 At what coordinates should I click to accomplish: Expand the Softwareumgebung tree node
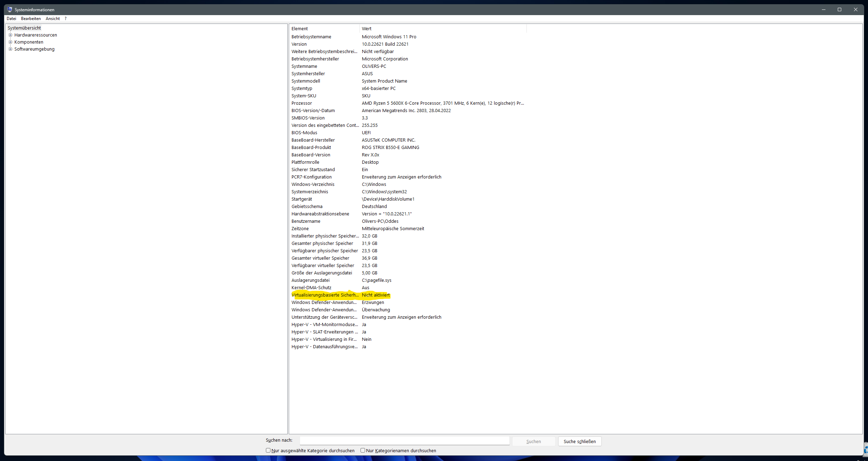click(11, 49)
